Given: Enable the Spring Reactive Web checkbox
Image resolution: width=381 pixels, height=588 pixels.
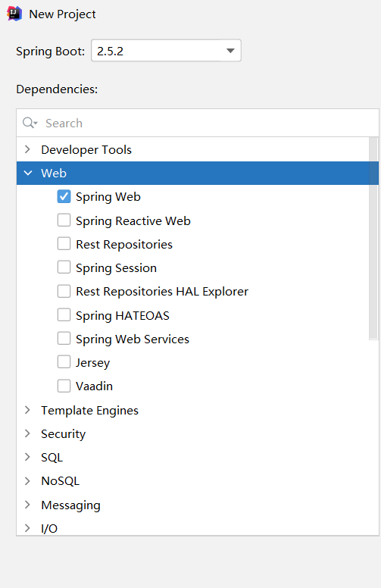Looking at the screenshot, I should [64, 220].
